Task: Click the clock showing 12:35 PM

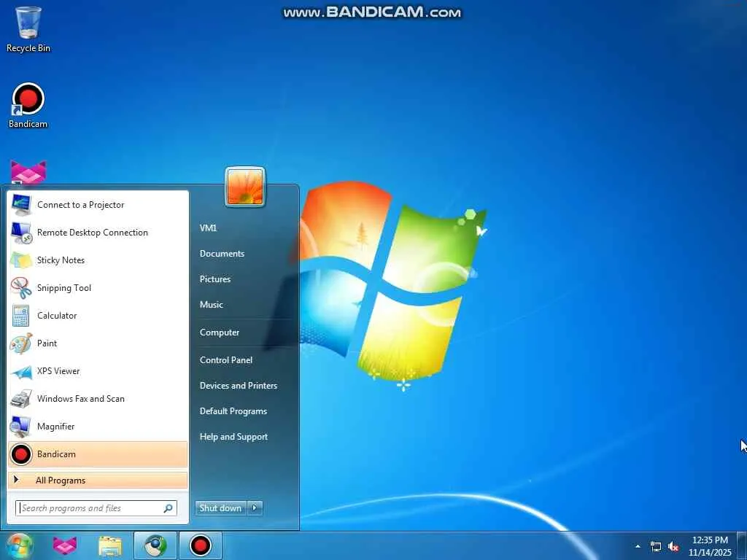Action: click(710, 540)
